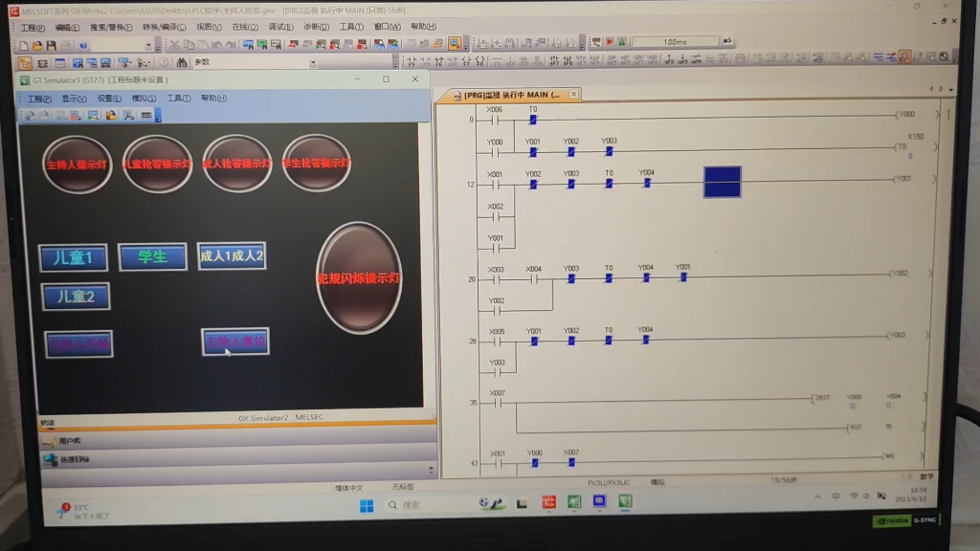Click the Cut scissors icon

coord(174,45)
